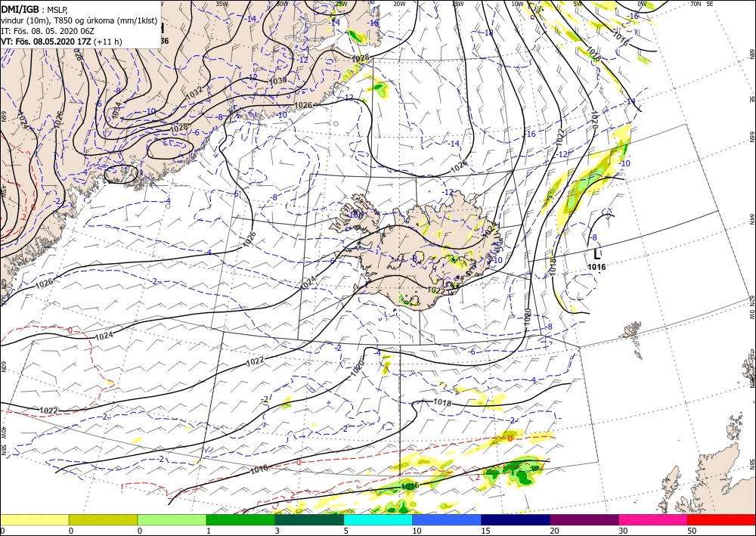Pick the cyan legend color swatch

pyautogui.click(x=378, y=519)
